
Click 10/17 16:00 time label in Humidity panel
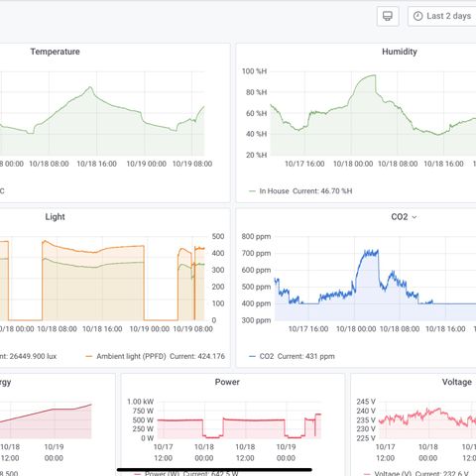304,164
